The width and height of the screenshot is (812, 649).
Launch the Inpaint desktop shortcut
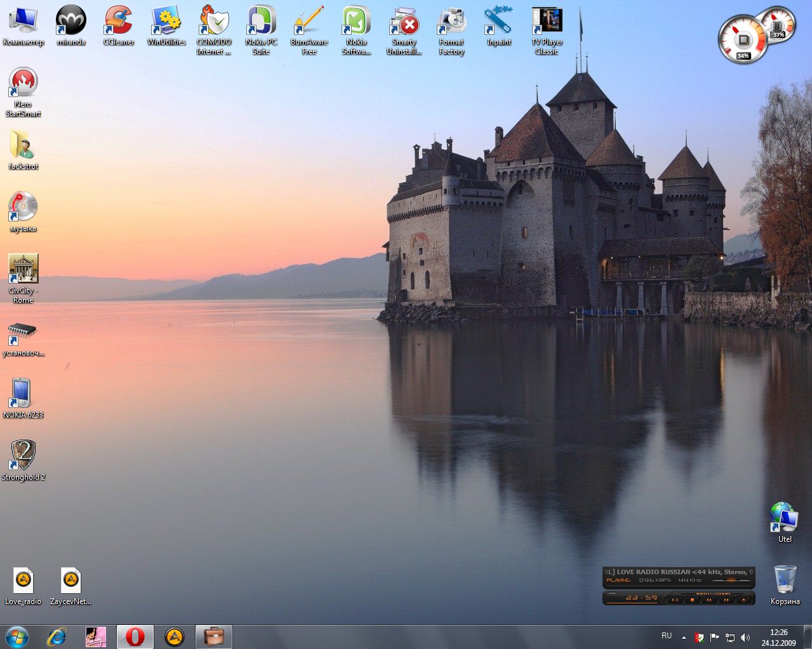(499, 22)
